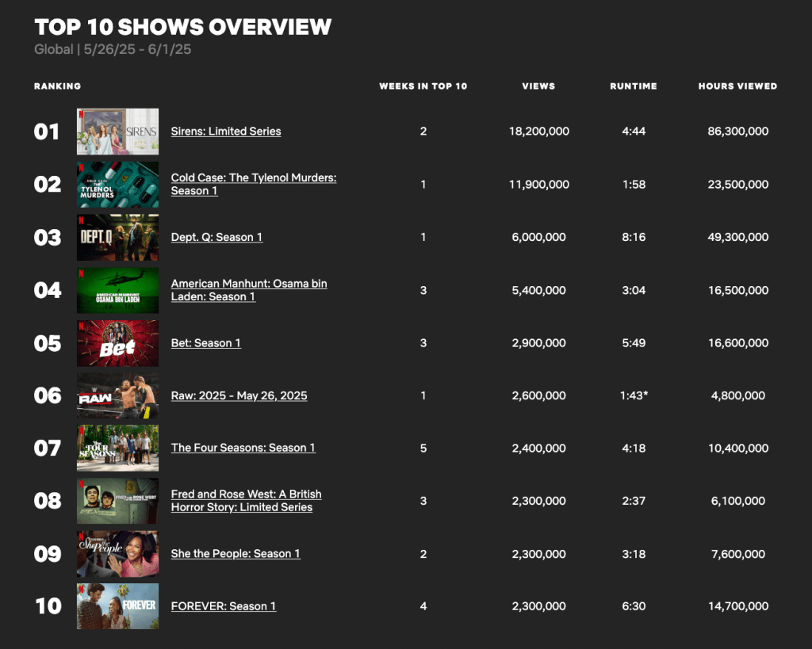Screen dimensions: 812x649
Task: Click the 6:30 runtime value
Action: click(x=634, y=606)
